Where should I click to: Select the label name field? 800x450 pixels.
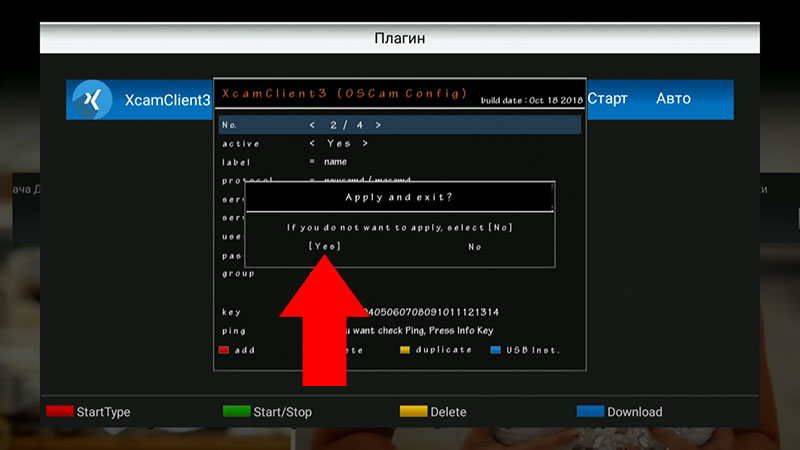coord(334,161)
